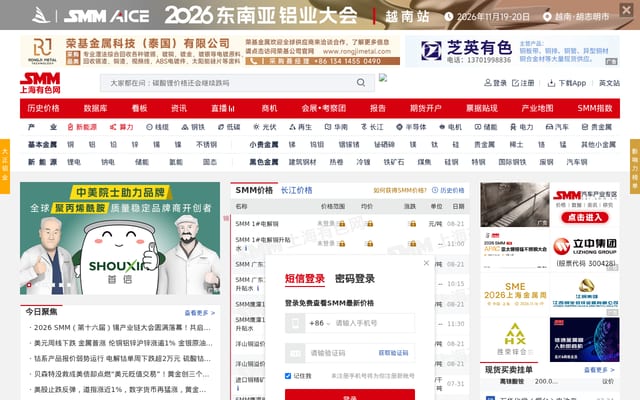Image resolution: width=640 pixels, height=400 pixels.
Task: Toggle the 记住我 checkbox
Action: (288, 376)
